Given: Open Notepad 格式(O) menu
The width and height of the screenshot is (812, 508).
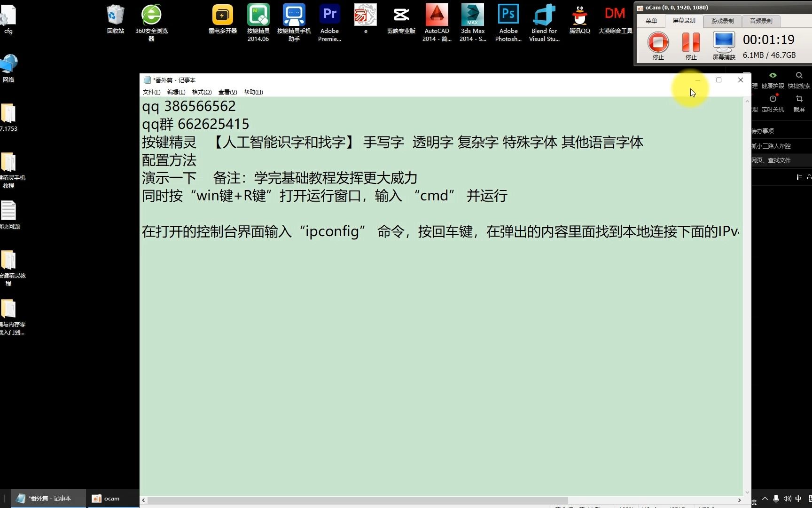Looking at the screenshot, I should coord(202,92).
